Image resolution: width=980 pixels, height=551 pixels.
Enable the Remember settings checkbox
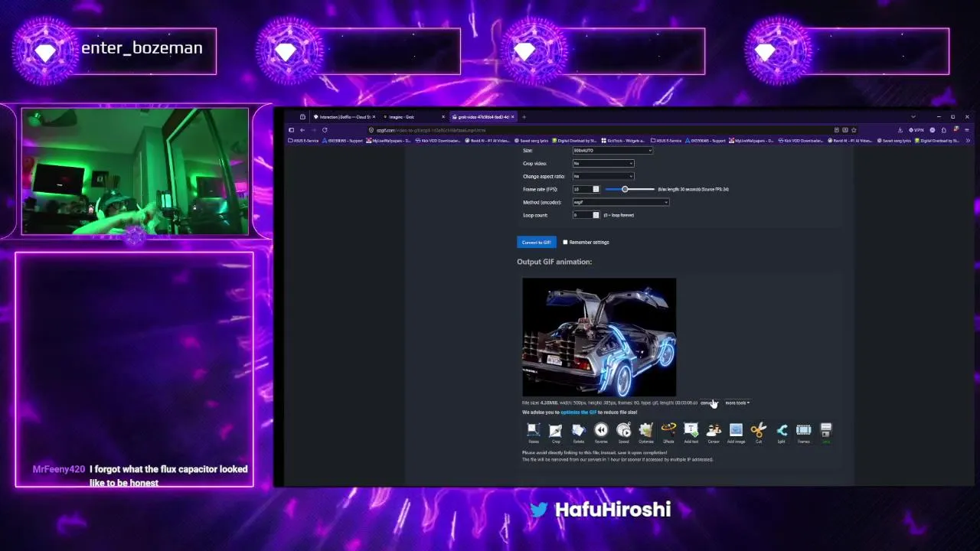[565, 242]
